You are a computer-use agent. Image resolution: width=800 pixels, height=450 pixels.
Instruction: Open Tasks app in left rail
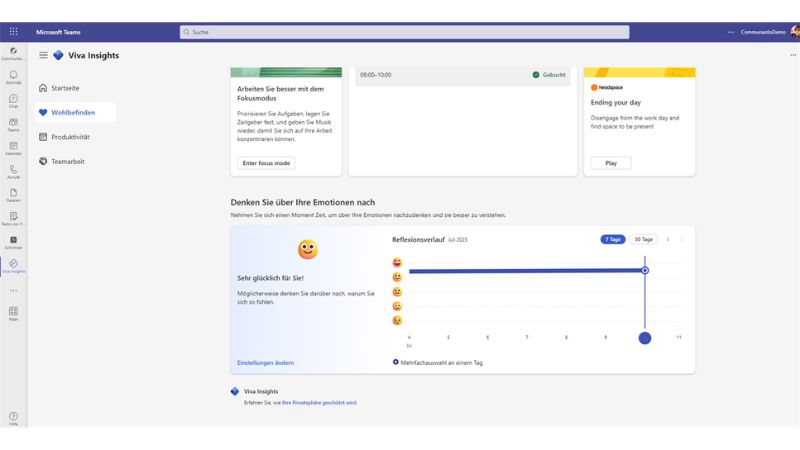13,218
